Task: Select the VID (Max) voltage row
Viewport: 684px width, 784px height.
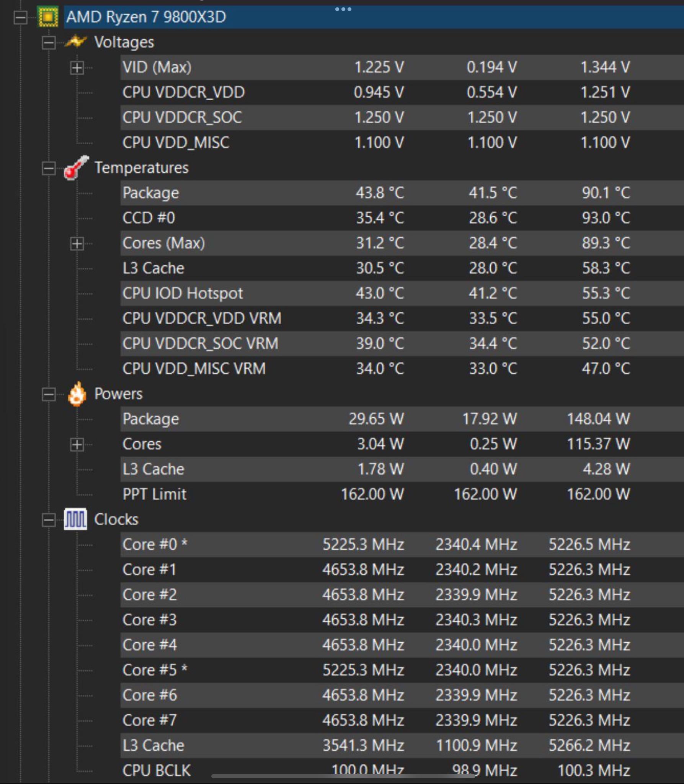Action: click(402, 67)
